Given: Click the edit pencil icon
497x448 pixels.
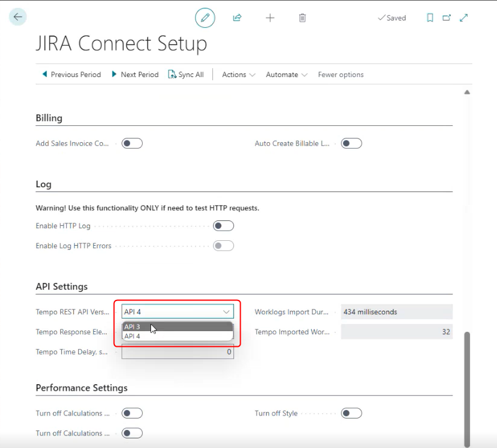Looking at the screenshot, I should (x=205, y=18).
